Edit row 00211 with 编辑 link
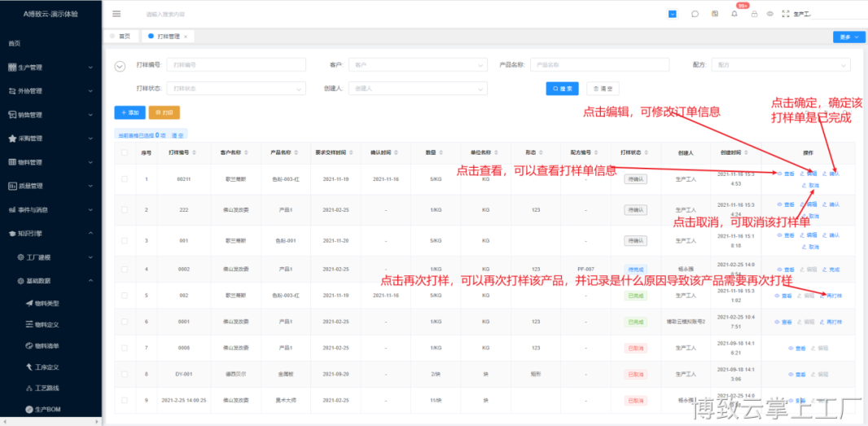 click(809, 173)
